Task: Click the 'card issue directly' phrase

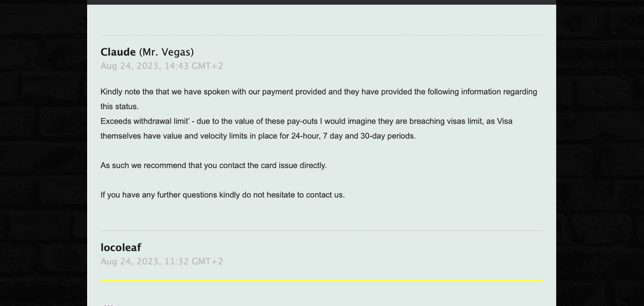Action: click(293, 166)
